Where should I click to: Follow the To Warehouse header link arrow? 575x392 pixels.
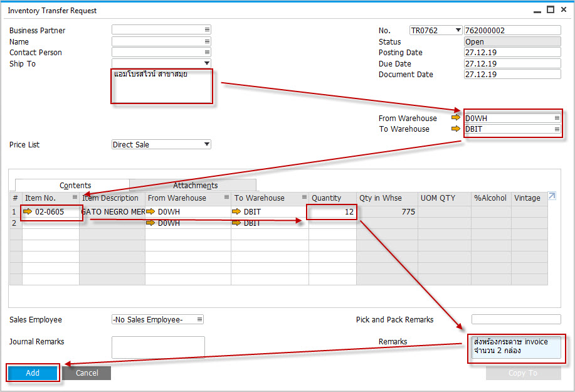pyautogui.click(x=455, y=129)
